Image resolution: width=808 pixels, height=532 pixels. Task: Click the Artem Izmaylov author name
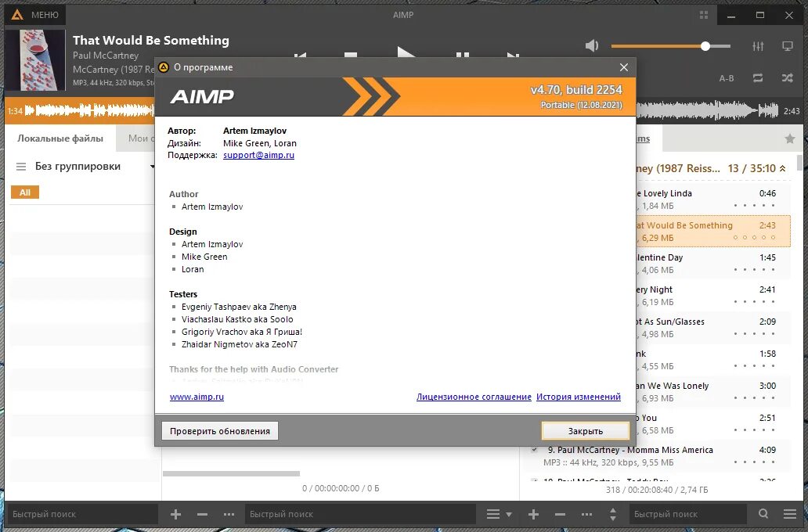(x=254, y=131)
